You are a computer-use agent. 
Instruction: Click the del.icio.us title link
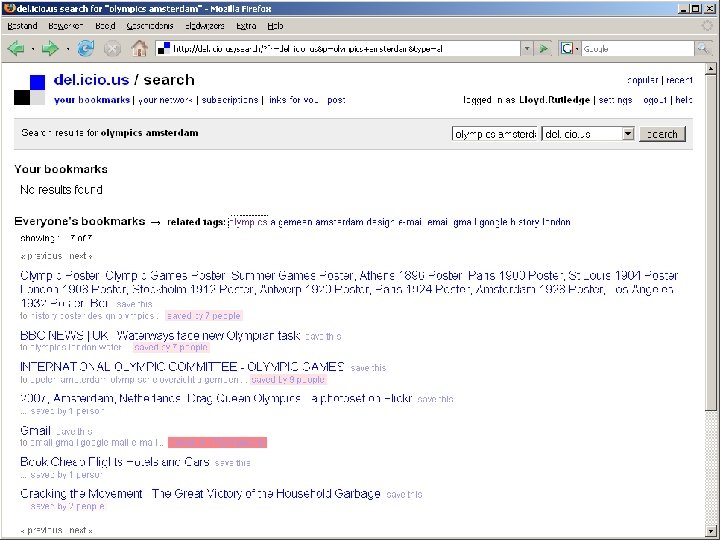91,80
